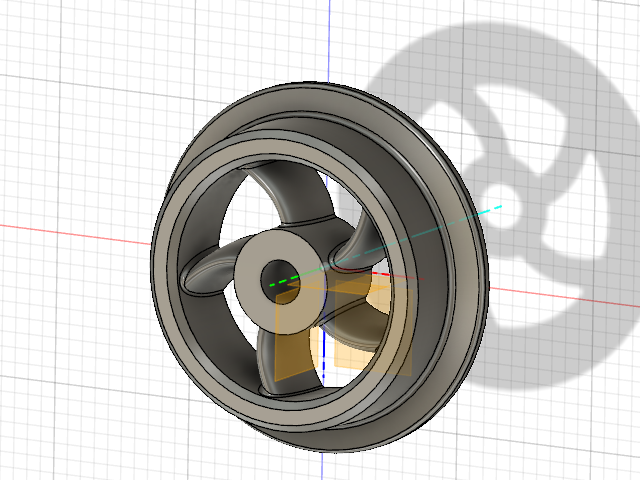This screenshot has height=480, width=640.
Task: Pick the center bore hole of the hub
Action: pos(279,281)
